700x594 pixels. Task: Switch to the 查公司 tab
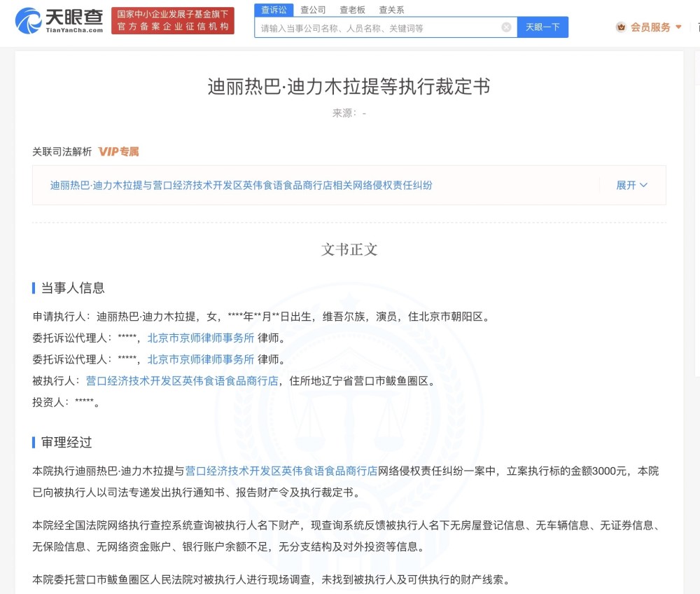[x=313, y=10]
